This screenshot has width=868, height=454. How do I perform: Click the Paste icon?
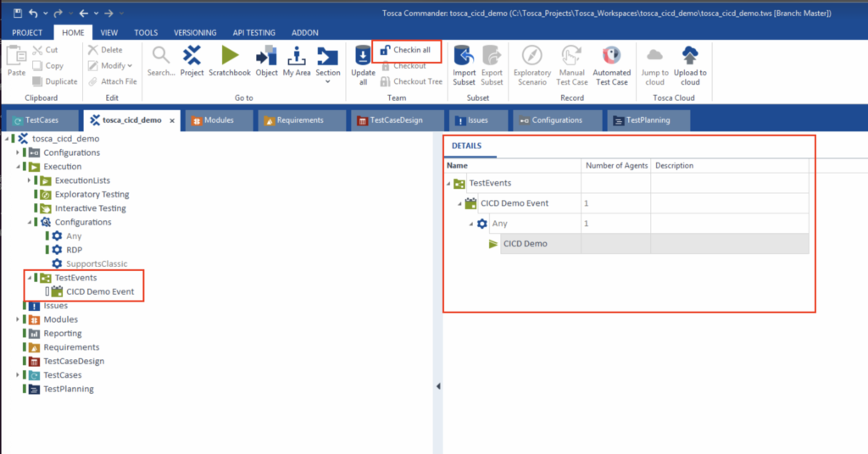(x=16, y=61)
